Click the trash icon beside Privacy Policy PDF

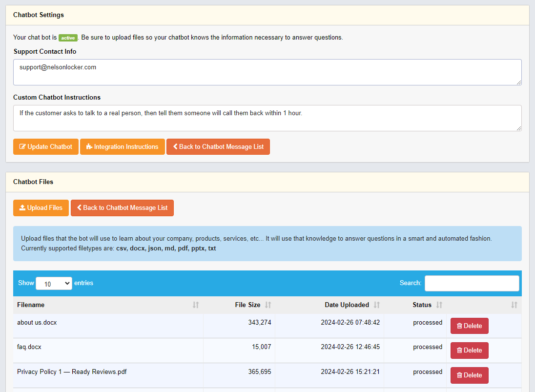[460, 375]
